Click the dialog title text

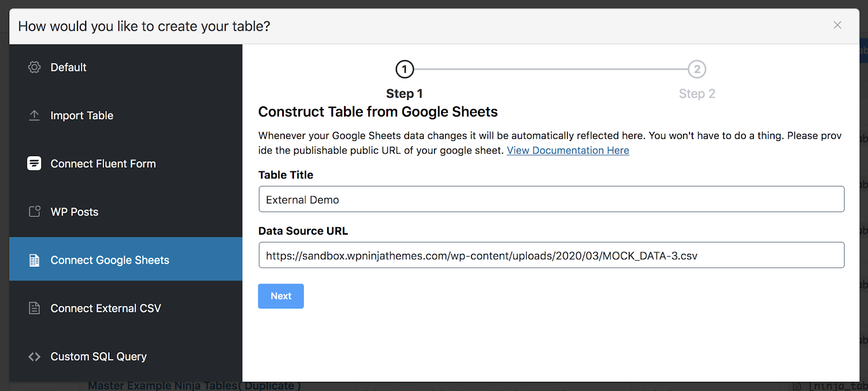coord(144,26)
